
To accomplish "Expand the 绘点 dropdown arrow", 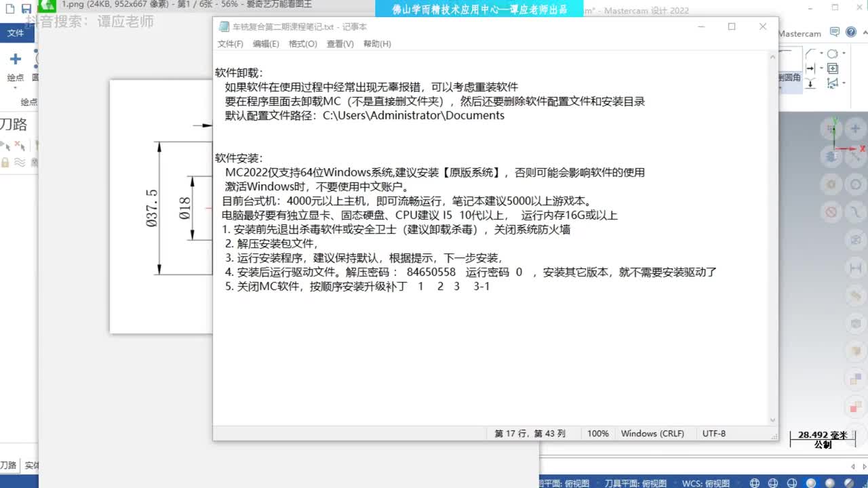I will (x=15, y=88).
